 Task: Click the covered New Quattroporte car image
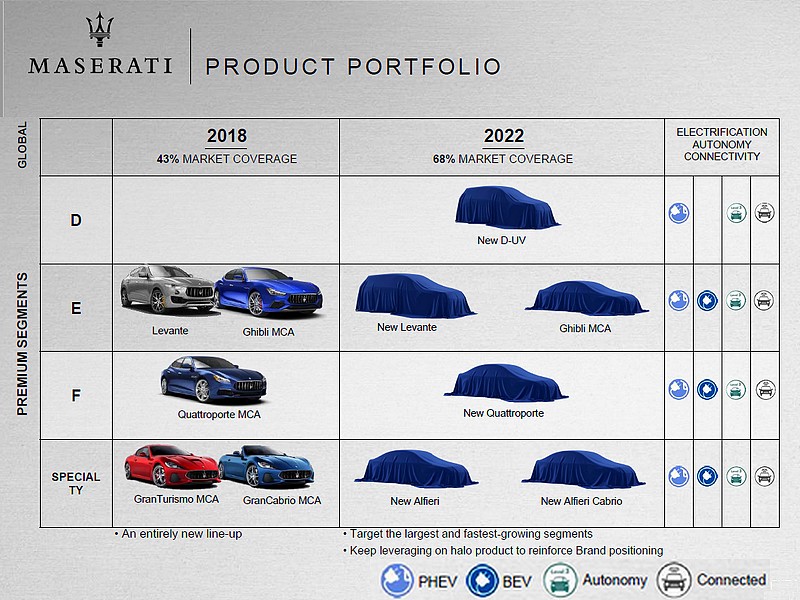[x=506, y=383]
